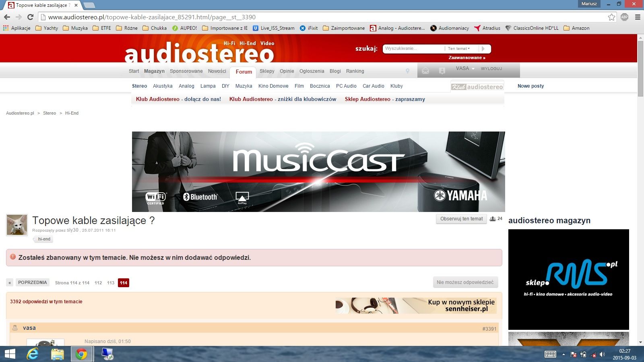Image resolution: width=644 pixels, height=362 pixels.
Task: Go to the POPRZEDNIA previous page
Action: click(32, 282)
